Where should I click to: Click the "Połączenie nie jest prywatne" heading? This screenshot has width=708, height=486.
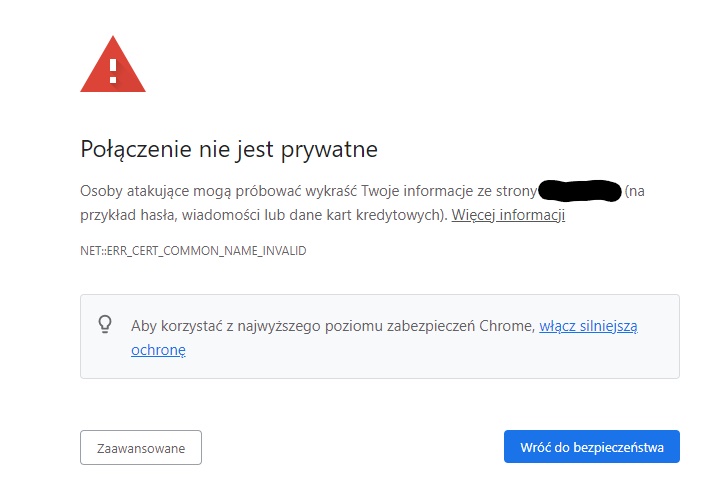pos(229,151)
